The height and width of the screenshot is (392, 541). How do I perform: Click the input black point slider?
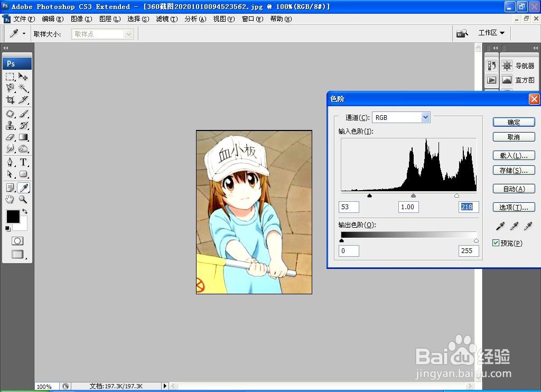(369, 195)
